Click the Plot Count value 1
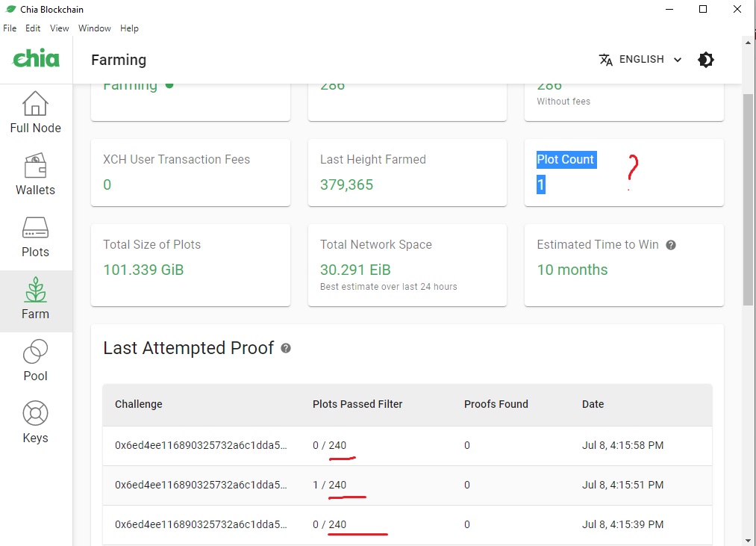 pos(541,184)
